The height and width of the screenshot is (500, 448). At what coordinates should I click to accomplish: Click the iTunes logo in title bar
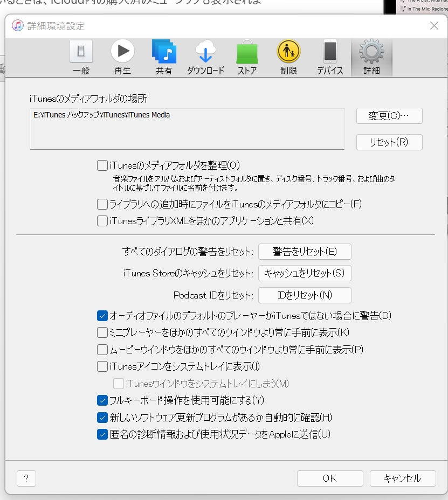18,25
